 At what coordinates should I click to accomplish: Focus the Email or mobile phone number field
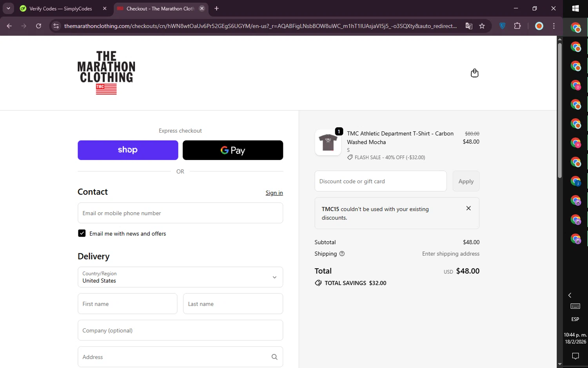coord(180,213)
